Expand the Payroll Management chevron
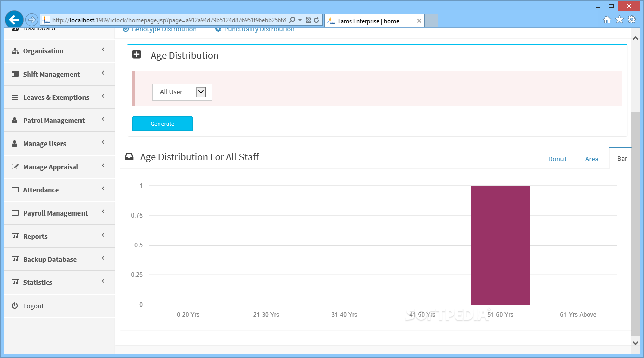Viewport: 644px width, 358px height. click(x=103, y=212)
